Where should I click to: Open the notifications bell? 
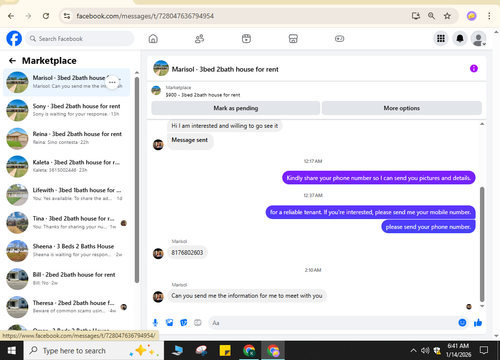pyautogui.click(x=460, y=39)
